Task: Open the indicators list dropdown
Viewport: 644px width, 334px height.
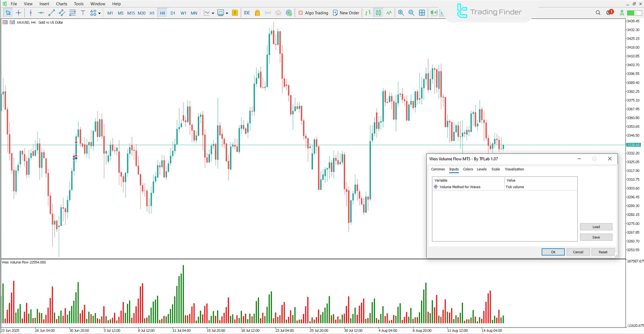Action: (227, 13)
